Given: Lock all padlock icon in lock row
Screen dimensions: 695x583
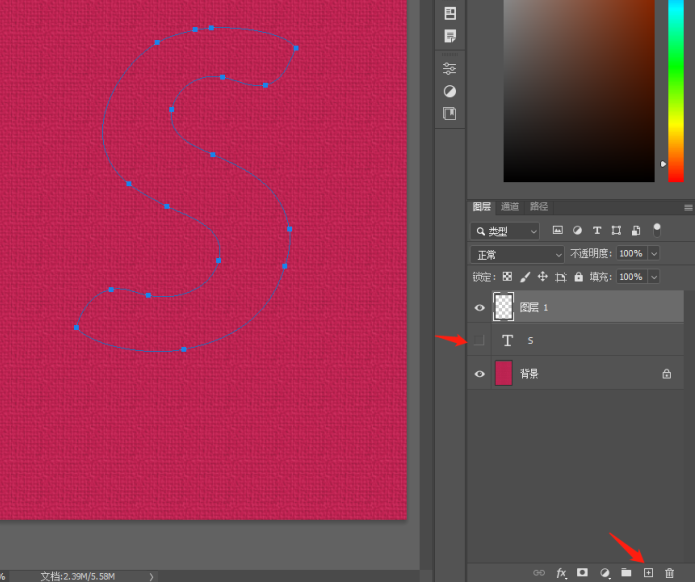Looking at the screenshot, I should coord(578,277).
